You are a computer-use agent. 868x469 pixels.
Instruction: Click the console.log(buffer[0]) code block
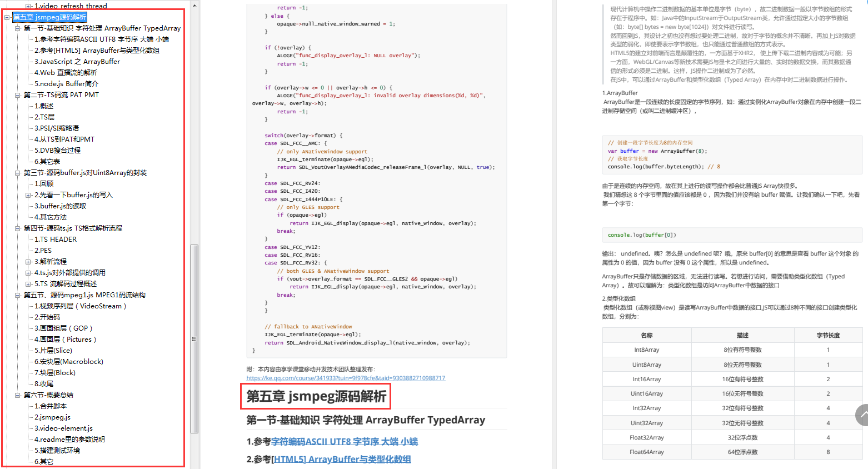coord(732,235)
